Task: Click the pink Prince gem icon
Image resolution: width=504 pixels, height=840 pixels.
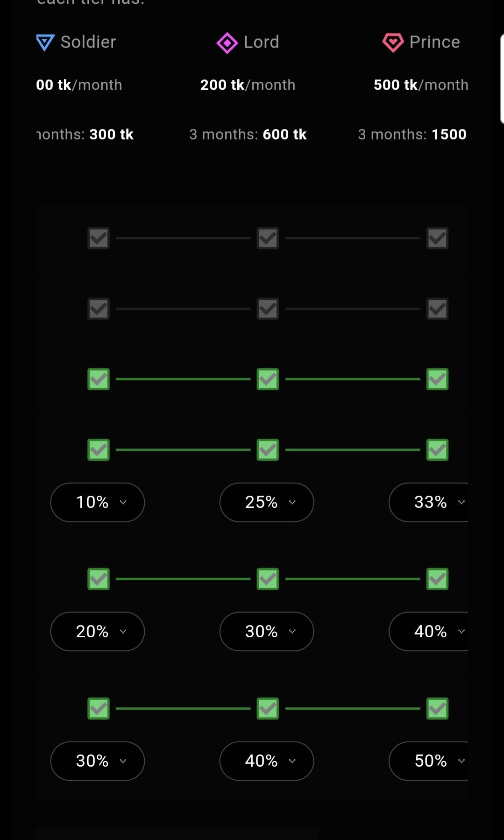Action: [393, 43]
